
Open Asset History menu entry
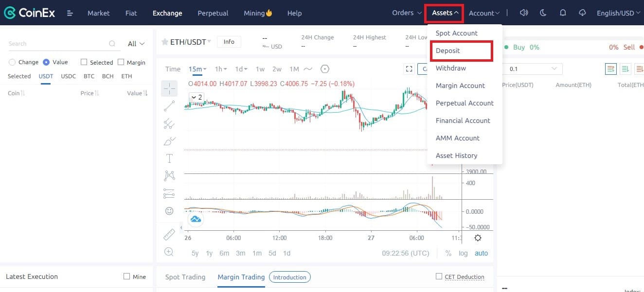point(456,155)
